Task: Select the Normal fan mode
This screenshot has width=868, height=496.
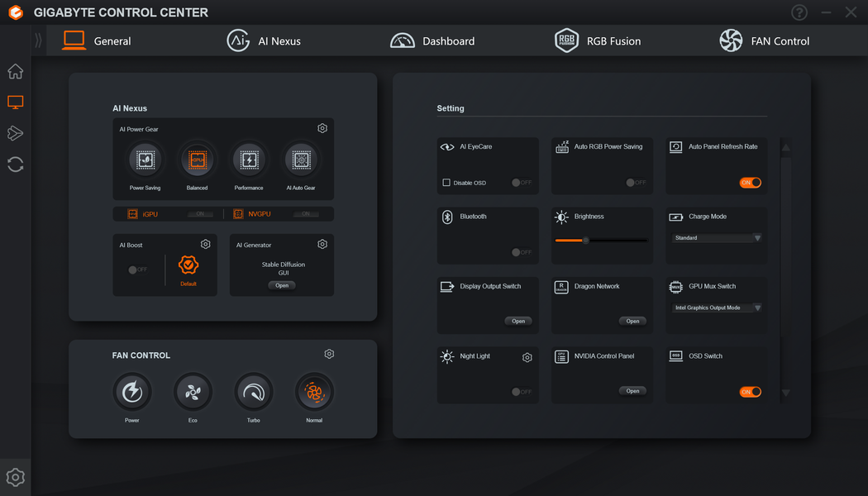Action: tap(314, 392)
